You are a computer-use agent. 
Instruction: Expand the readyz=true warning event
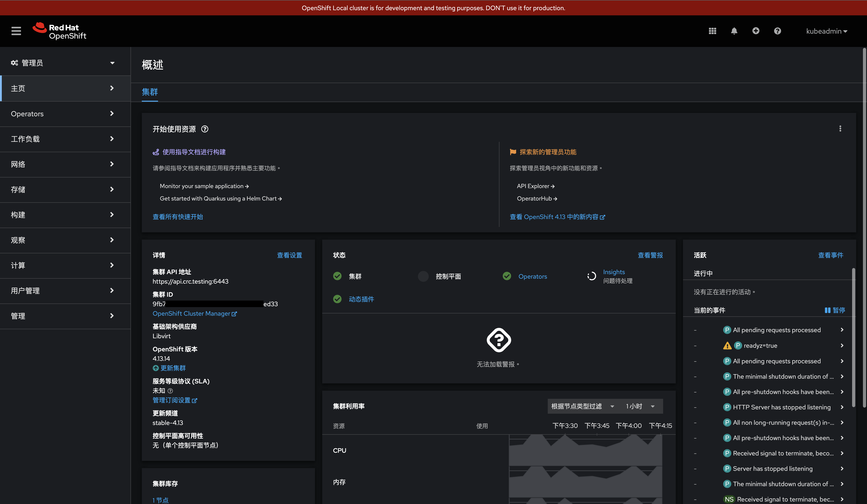click(x=841, y=345)
